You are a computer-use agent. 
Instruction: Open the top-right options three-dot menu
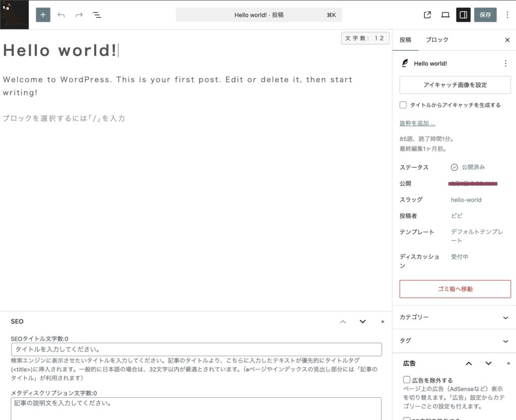click(507, 15)
